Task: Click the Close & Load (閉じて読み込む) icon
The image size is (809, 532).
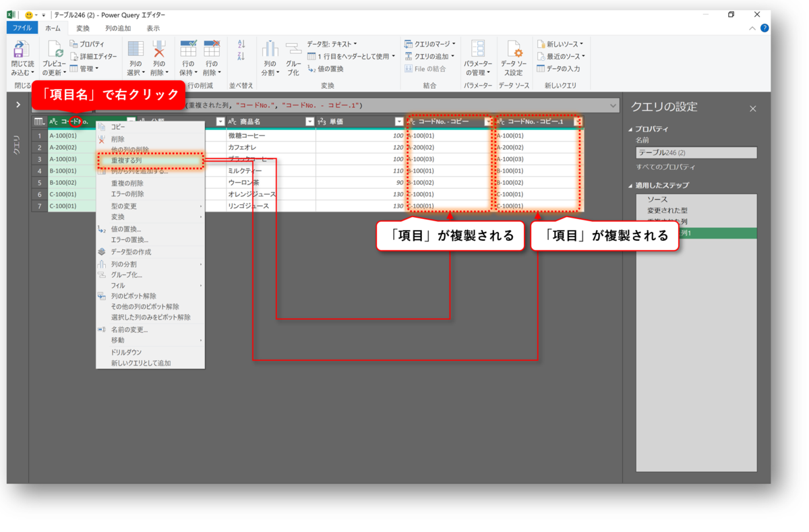Action: tap(22, 49)
